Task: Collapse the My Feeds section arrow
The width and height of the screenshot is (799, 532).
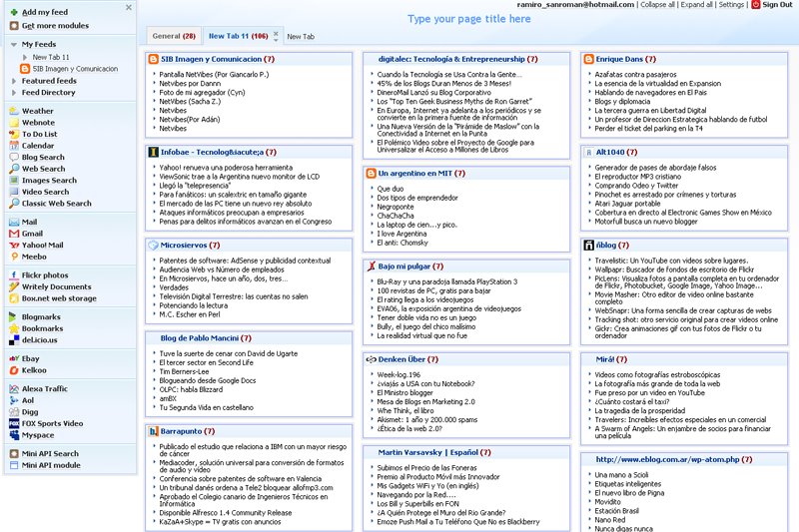Action: point(14,44)
